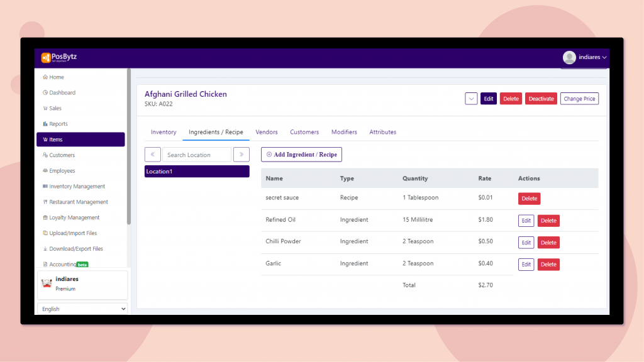Viewport: 644px width, 362px height.
Task: Open the Home menu item icon
Action: click(x=45, y=77)
